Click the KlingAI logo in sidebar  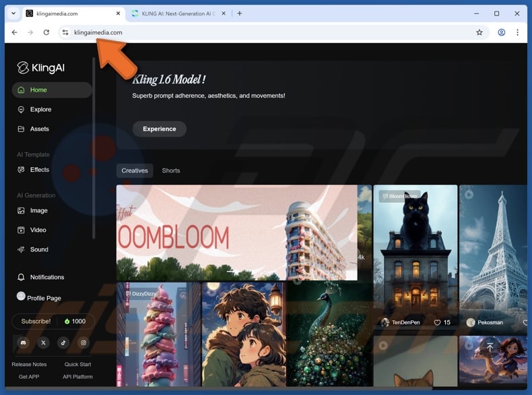click(41, 67)
